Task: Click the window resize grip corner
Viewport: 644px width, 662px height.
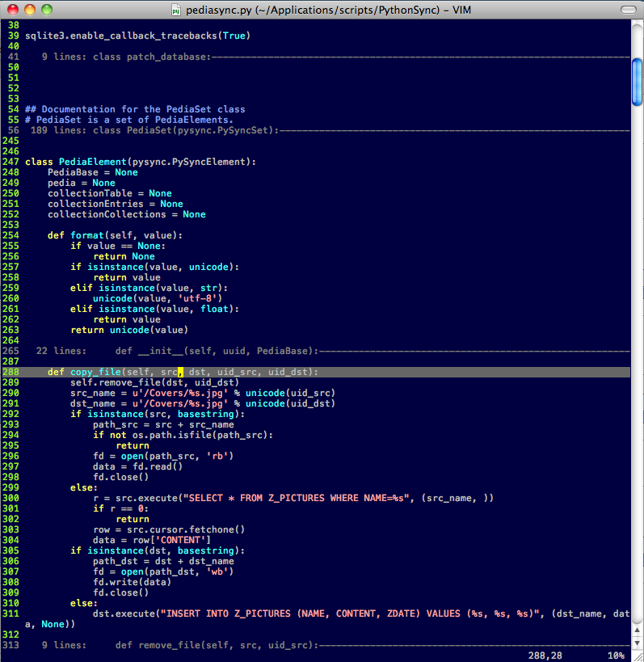Action: (x=637, y=655)
